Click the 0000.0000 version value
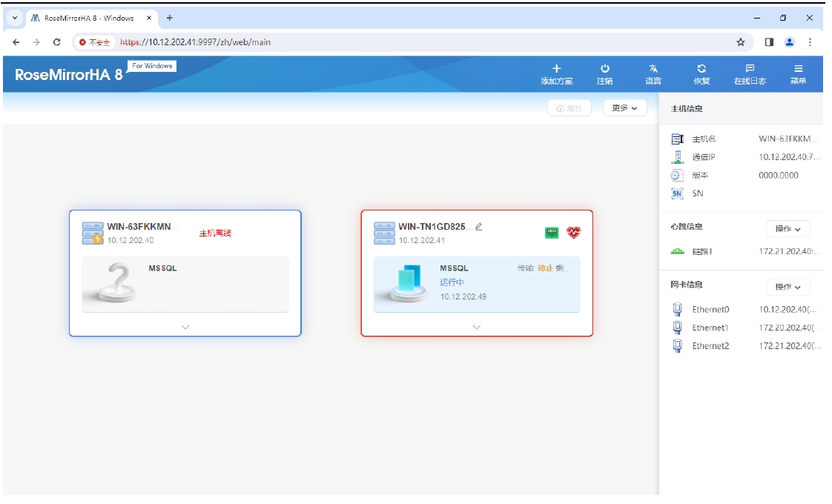Screen dimensions: 832x504 tap(779, 175)
